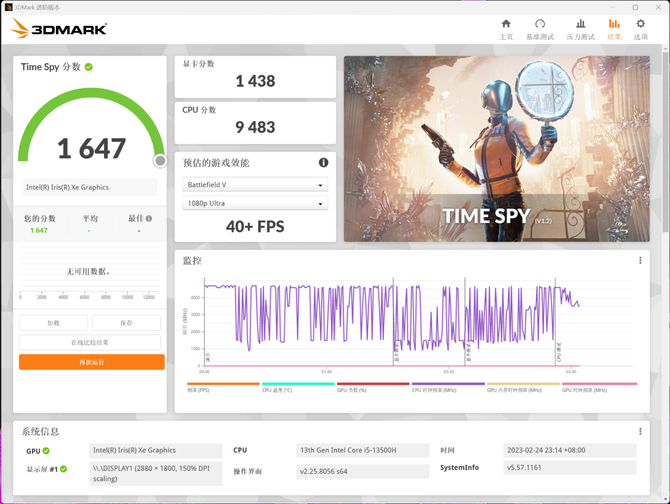Click the 3DMark app icon in title bar
The width and height of the screenshot is (670, 504).
coord(9,7)
